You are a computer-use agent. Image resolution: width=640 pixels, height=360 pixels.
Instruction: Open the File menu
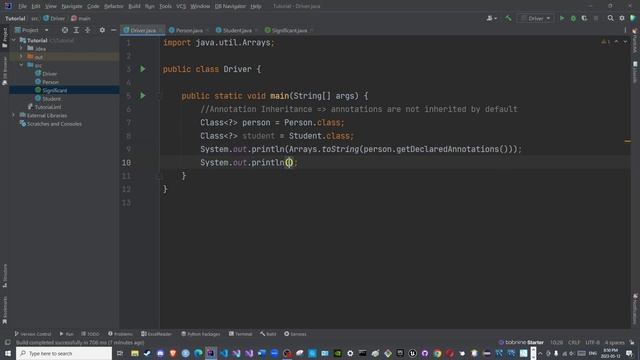coord(22,6)
